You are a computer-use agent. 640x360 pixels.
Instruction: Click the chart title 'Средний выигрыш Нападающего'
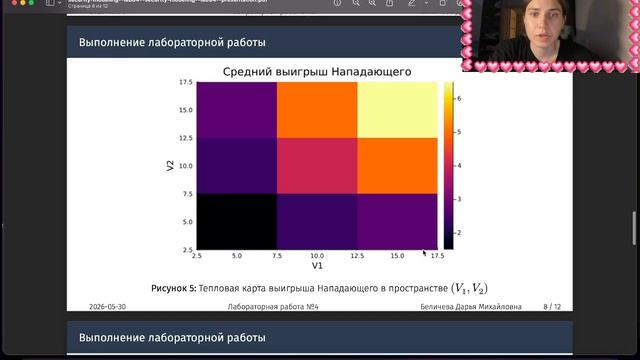pyautogui.click(x=317, y=72)
